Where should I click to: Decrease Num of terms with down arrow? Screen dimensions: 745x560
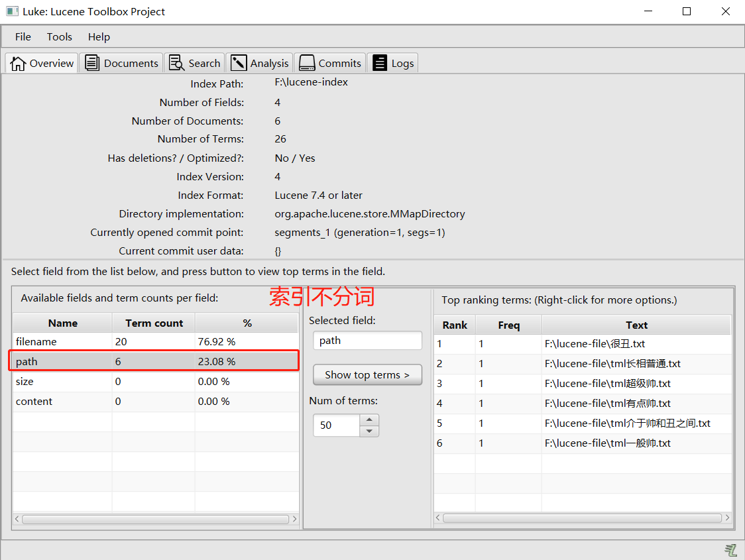coord(369,431)
